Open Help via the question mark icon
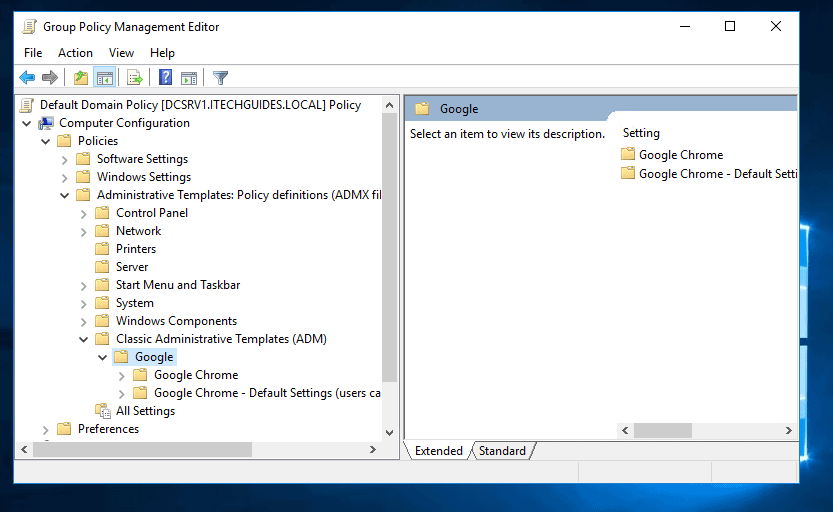The image size is (833, 512). (165, 78)
